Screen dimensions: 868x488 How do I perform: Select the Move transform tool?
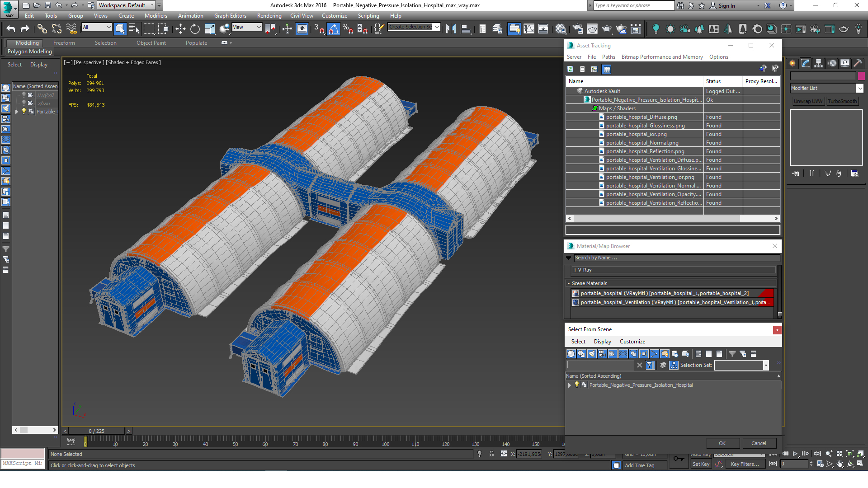180,29
